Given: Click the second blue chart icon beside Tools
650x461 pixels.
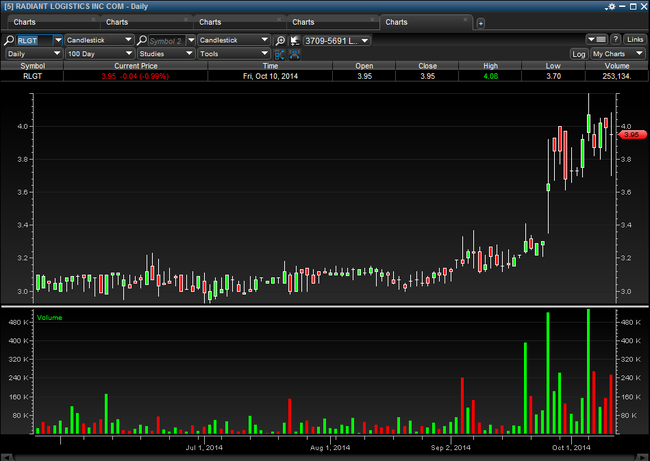Looking at the screenshot, I should coord(294,54).
